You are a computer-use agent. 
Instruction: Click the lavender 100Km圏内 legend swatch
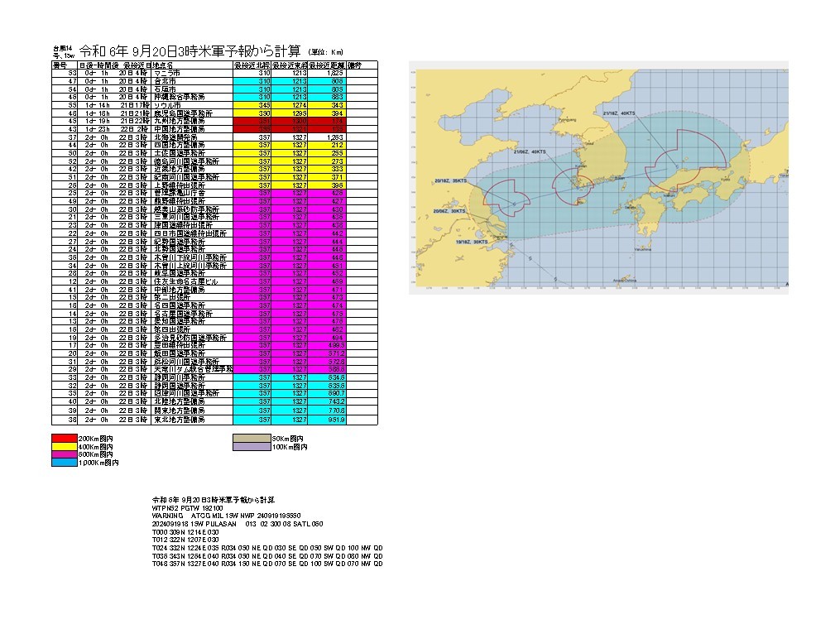pyautogui.click(x=257, y=447)
